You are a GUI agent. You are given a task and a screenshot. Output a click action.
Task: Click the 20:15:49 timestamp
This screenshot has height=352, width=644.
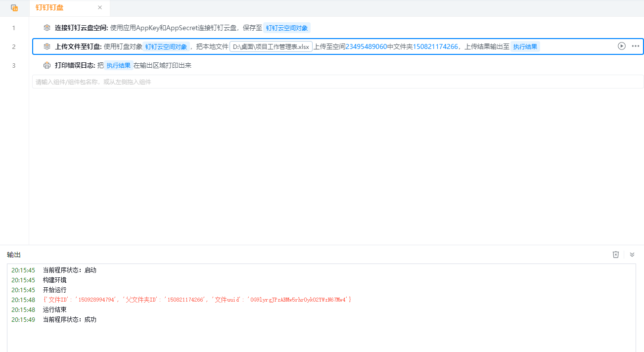[x=23, y=319]
